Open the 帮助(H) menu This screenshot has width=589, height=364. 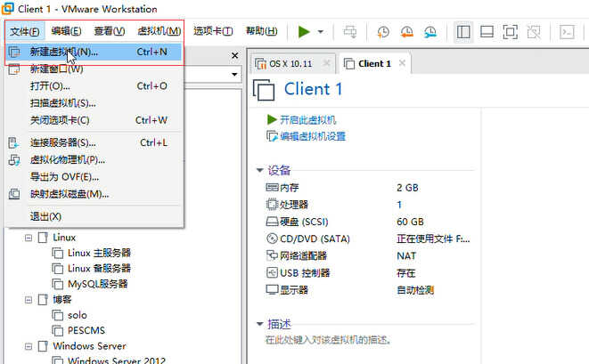tap(261, 31)
